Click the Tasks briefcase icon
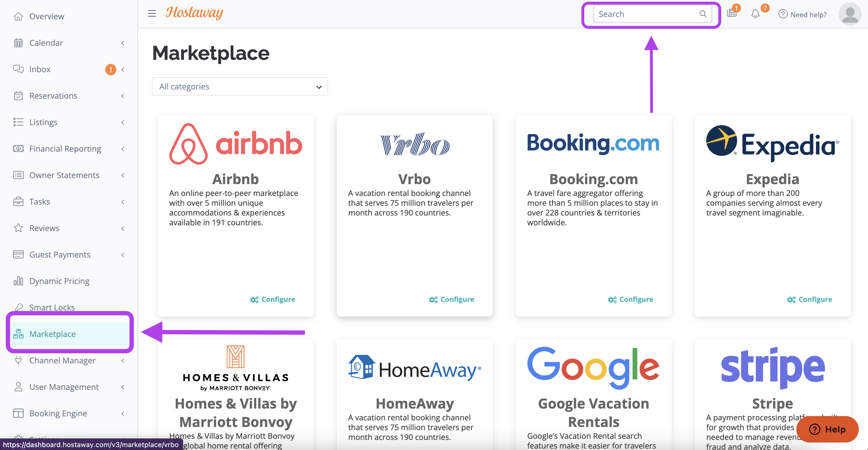868x450 pixels. coord(18,201)
